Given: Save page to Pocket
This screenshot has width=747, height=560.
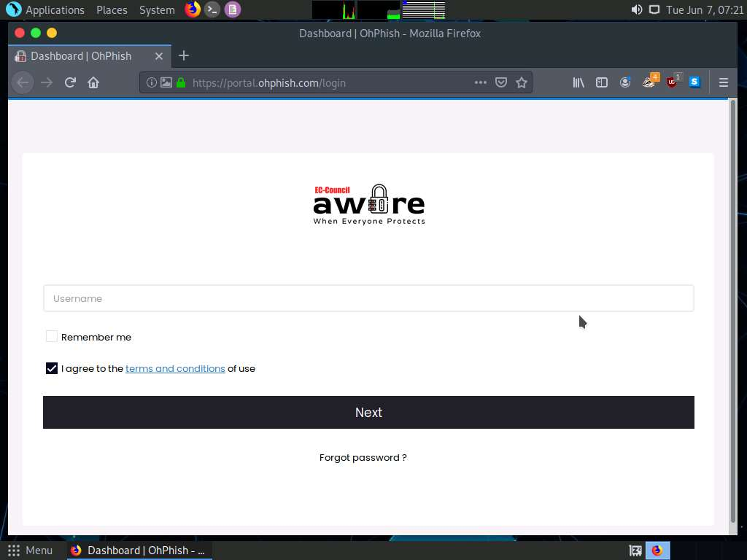Looking at the screenshot, I should (501, 83).
